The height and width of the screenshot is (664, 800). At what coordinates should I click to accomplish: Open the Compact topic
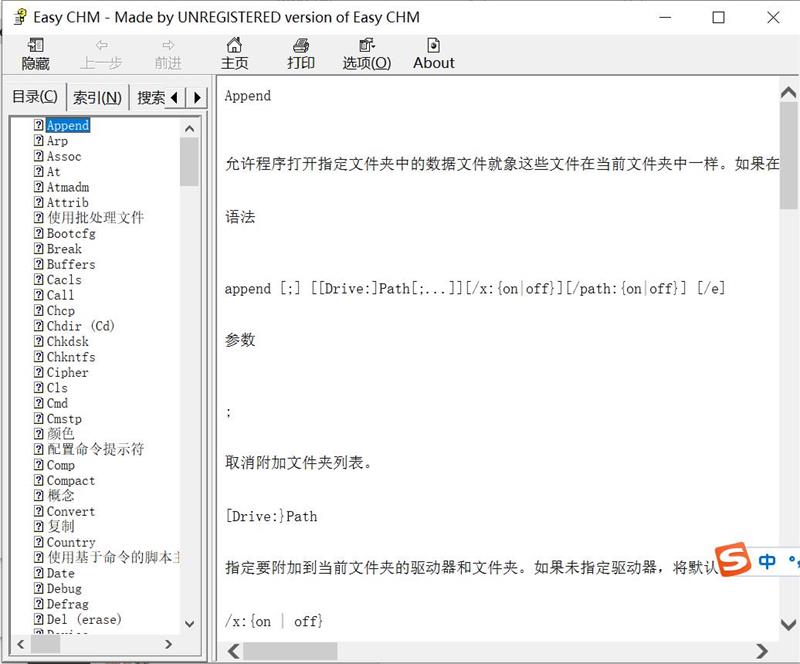tap(71, 480)
